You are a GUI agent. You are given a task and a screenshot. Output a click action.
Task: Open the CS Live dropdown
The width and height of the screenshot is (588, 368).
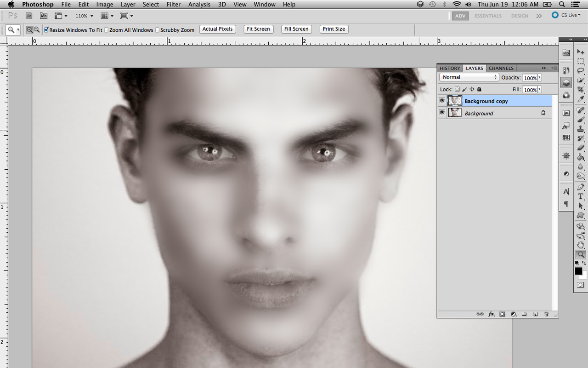(x=566, y=15)
